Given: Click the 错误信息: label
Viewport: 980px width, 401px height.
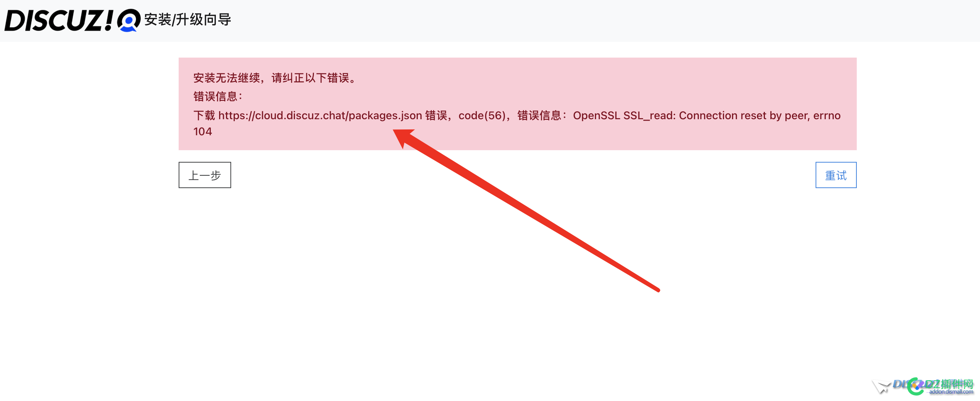Looking at the screenshot, I should pyautogui.click(x=218, y=97).
